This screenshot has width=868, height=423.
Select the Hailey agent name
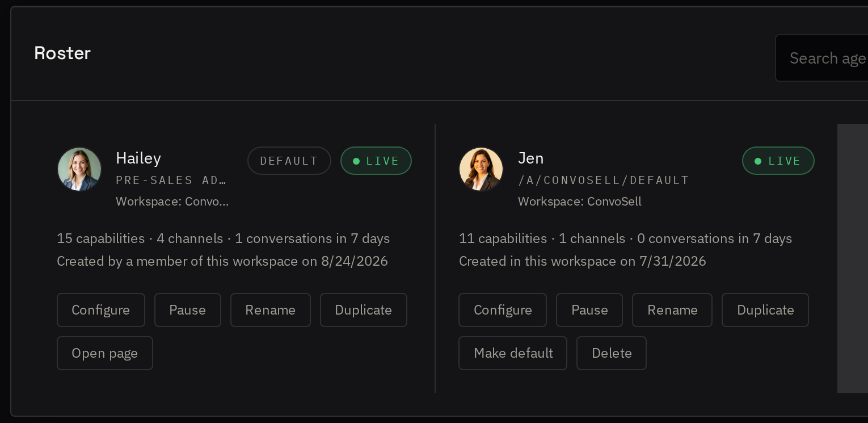click(x=138, y=158)
